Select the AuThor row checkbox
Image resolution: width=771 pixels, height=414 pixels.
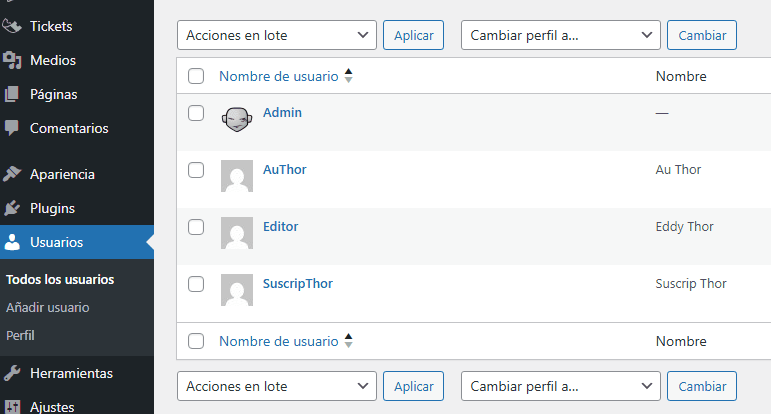(x=196, y=170)
